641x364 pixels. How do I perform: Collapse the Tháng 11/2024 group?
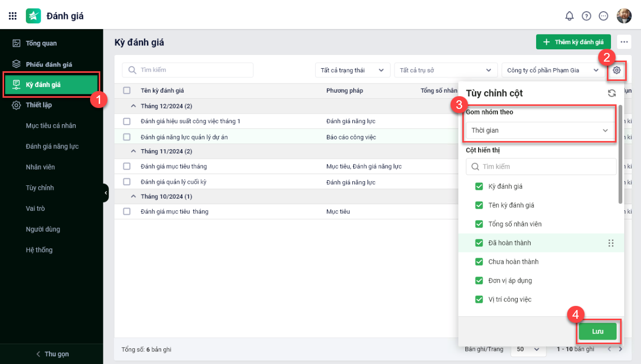pos(133,151)
